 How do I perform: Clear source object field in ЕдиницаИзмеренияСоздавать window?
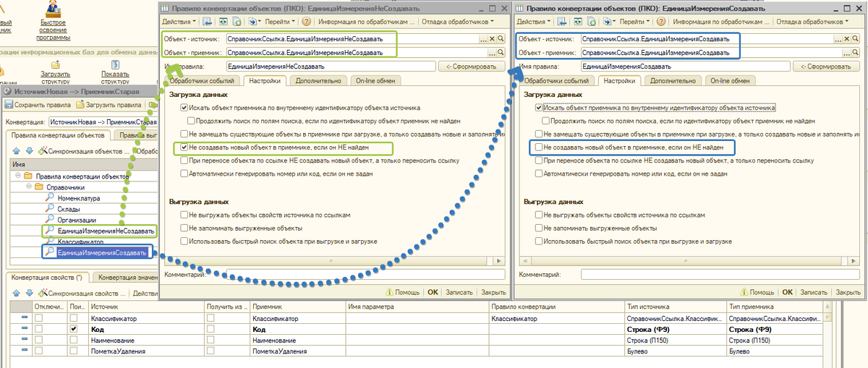(x=846, y=38)
